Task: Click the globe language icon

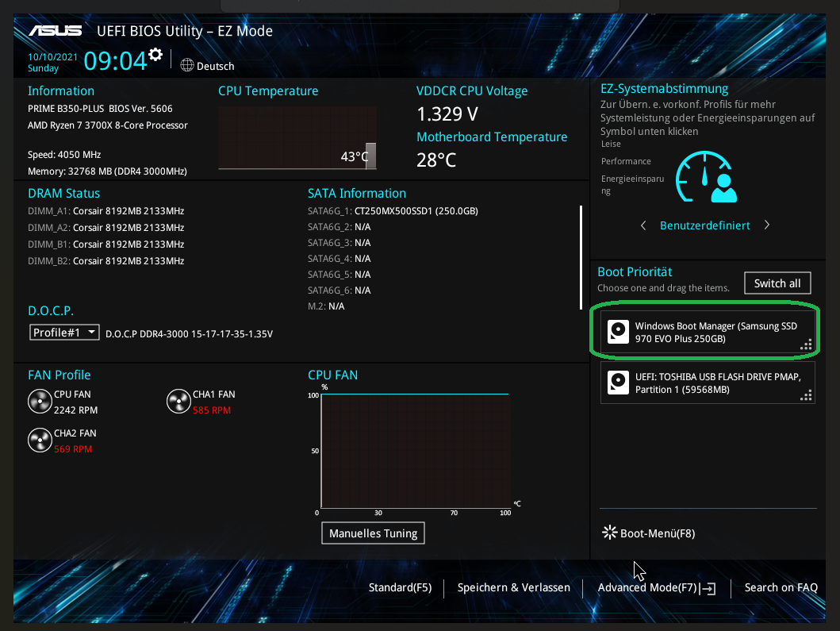Action: pos(187,65)
